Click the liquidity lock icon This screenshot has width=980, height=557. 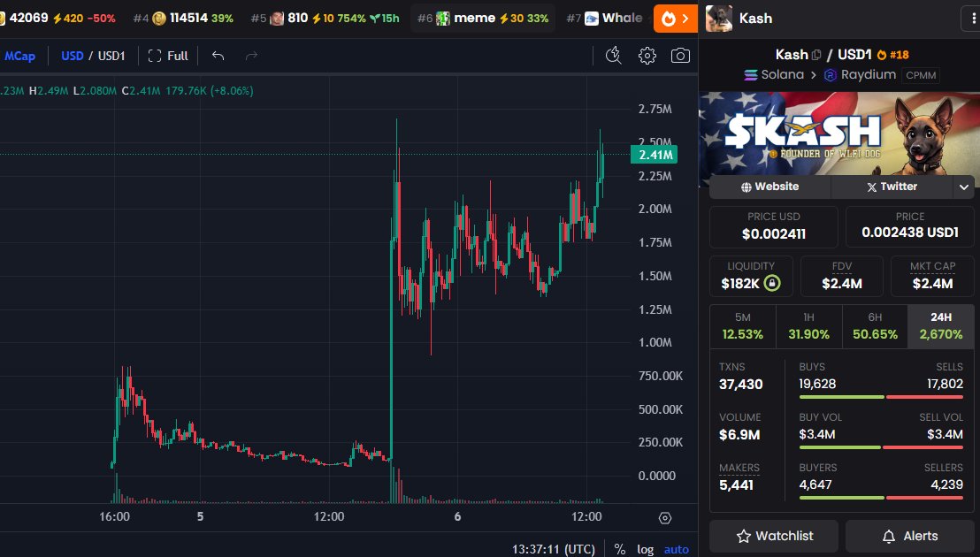tap(772, 283)
